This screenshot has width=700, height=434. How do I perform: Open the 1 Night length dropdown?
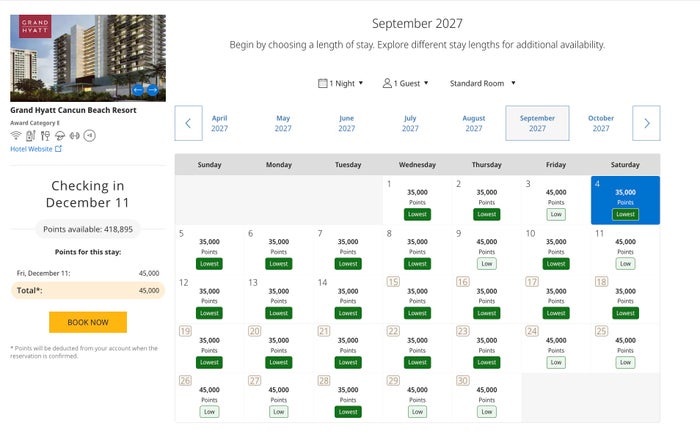[x=341, y=83]
